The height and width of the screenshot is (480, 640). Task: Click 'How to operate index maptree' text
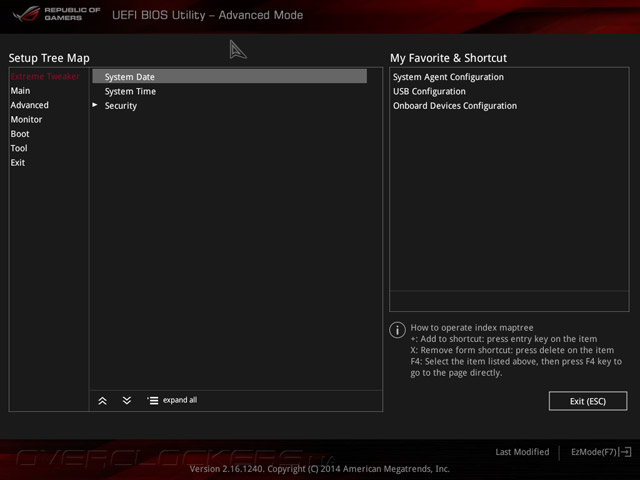coord(472,327)
